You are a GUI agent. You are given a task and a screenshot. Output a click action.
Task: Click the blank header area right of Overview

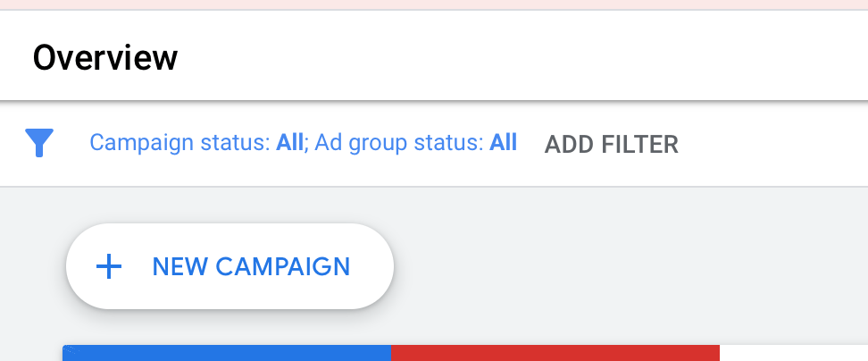(x=523, y=56)
